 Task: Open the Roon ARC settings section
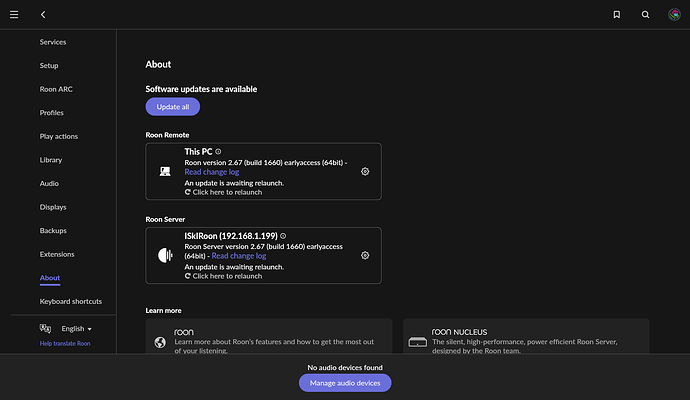pyautogui.click(x=56, y=89)
